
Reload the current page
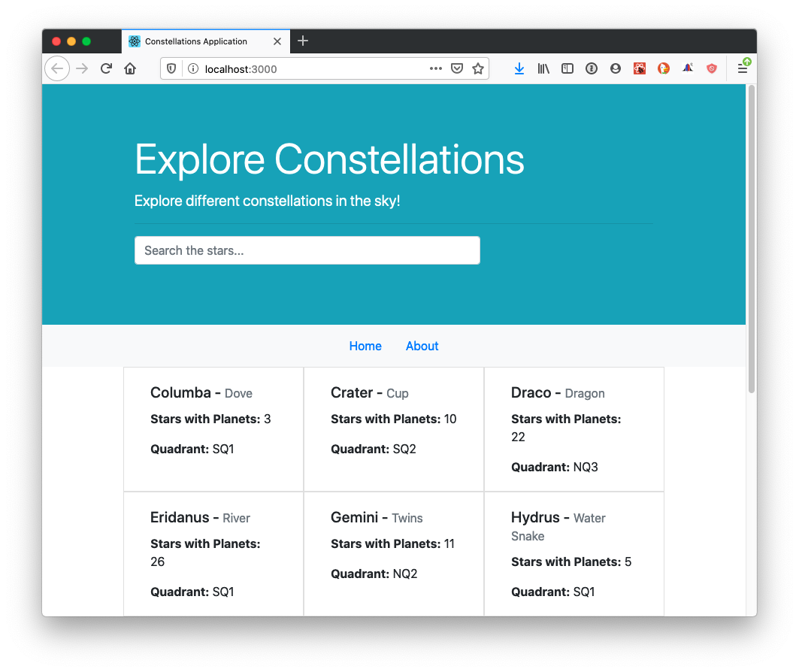(106, 68)
